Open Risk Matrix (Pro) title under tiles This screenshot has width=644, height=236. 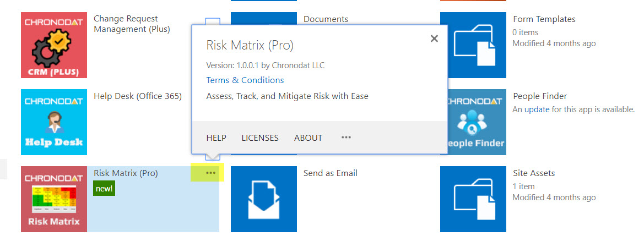(x=126, y=173)
